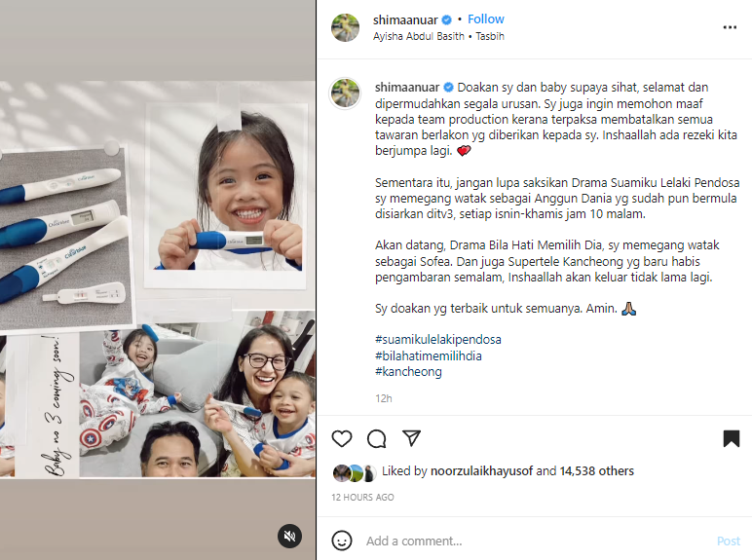This screenshot has height=560, width=752.
Task: Open the #bilahatimemilihdia hashtag
Action: [429, 355]
